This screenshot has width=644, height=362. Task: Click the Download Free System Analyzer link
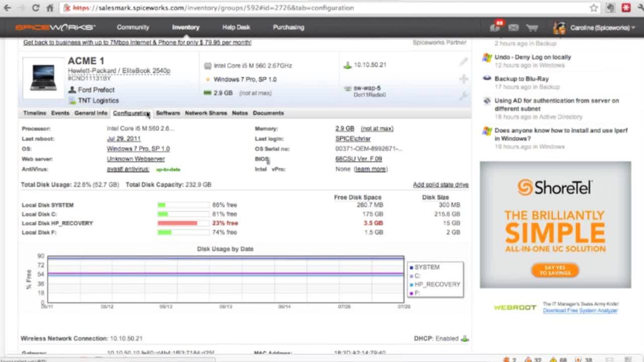click(x=580, y=311)
